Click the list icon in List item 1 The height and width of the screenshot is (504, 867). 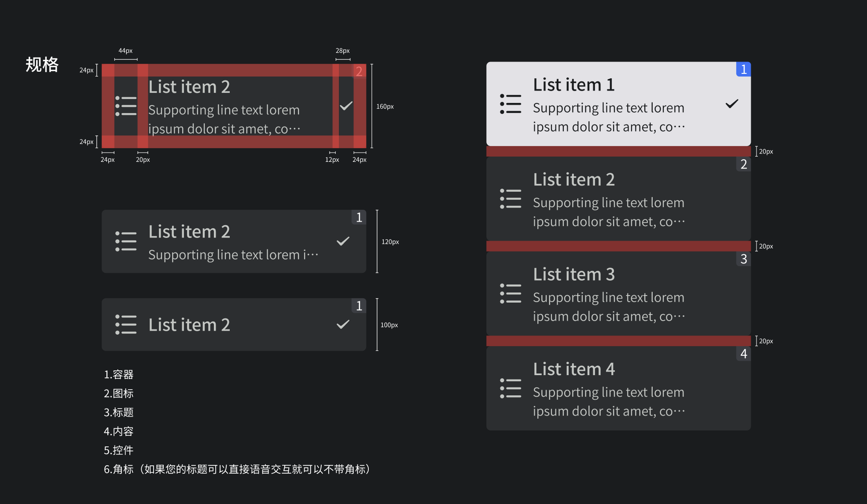click(x=511, y=104)
